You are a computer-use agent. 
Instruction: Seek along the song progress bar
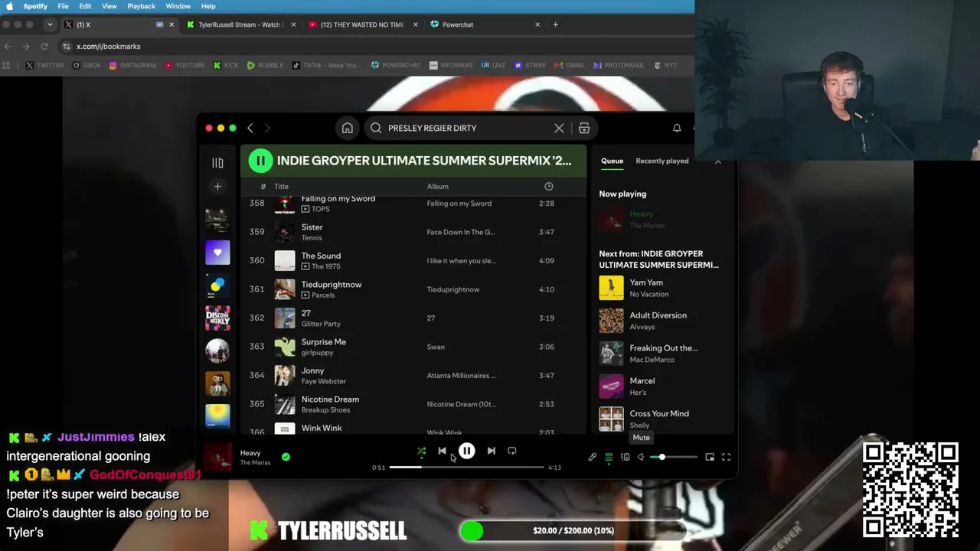(466, 467)
